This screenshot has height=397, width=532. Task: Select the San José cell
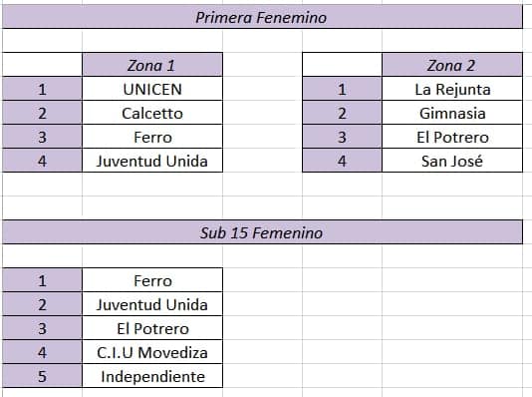click(x=452, y=161)
